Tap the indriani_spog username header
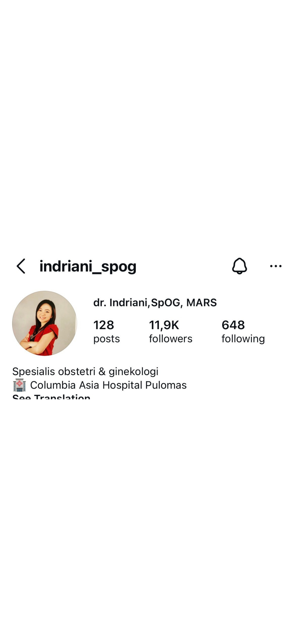 [x=88, y=267]
